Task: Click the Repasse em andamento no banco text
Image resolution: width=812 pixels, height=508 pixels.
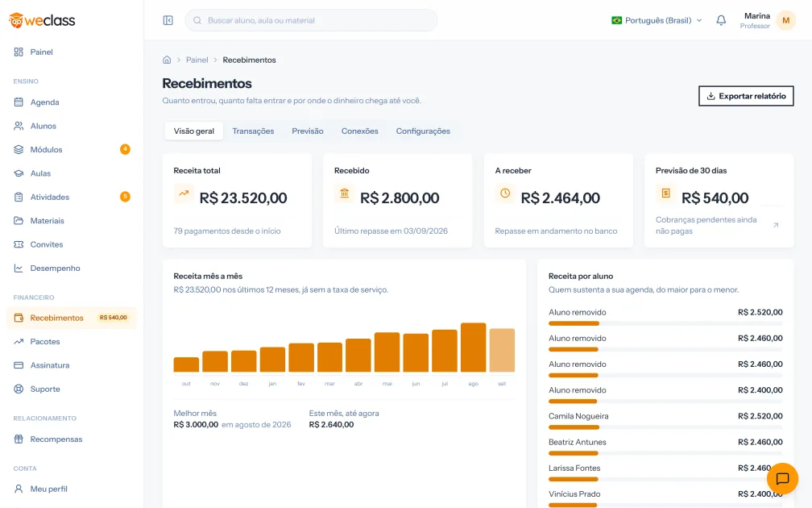Action: pyautogui.click(x=556, y=231)
